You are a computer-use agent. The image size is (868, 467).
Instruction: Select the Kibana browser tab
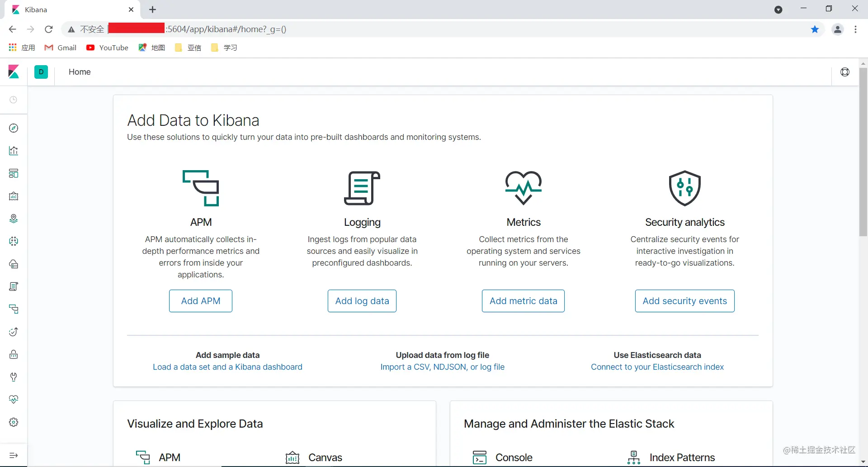(x=72, y=10)
